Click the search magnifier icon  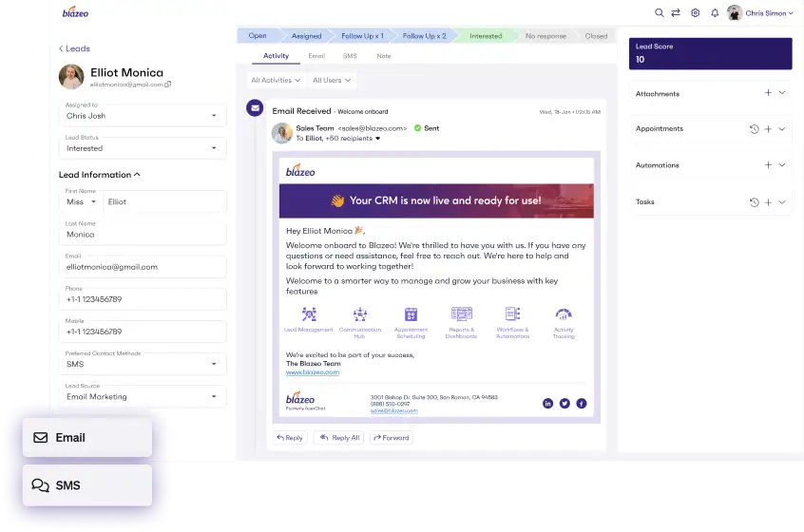click(660, 13)
